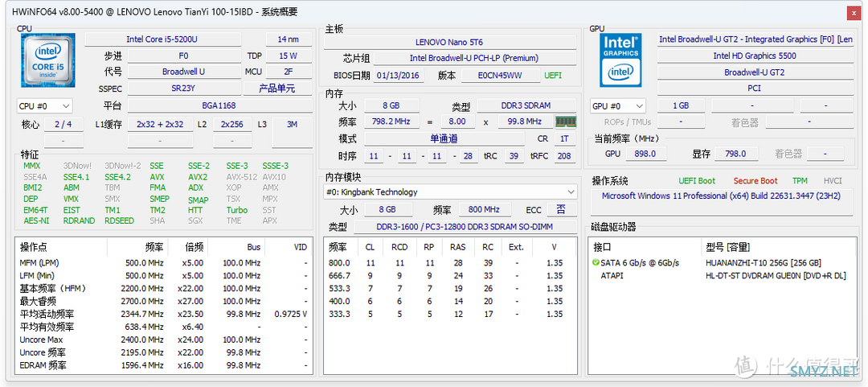Click the green memory module icon
The height and width of the screenshot is (387, 868).
pos(566,121)
